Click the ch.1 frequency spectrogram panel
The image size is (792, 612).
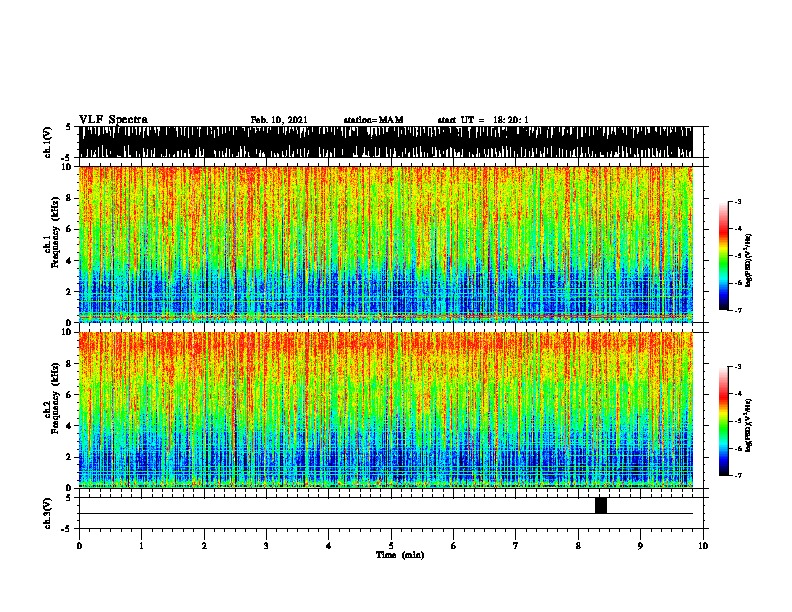click(386, 244)
